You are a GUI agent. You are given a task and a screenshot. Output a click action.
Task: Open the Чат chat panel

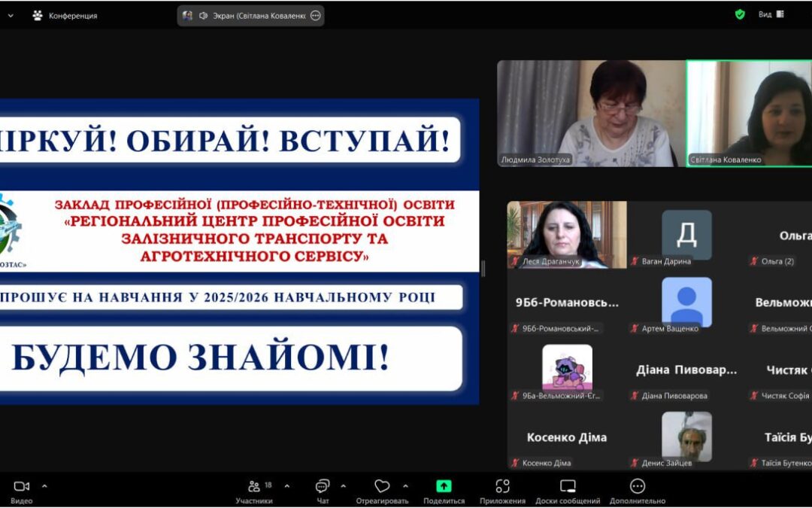point(322,491)
